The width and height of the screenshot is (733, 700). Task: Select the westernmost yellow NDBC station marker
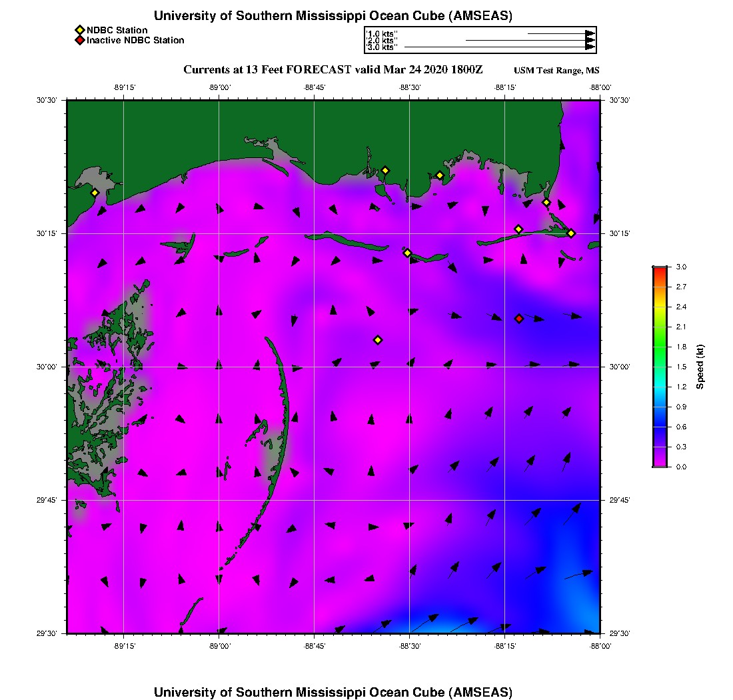[x=95, y=193]
